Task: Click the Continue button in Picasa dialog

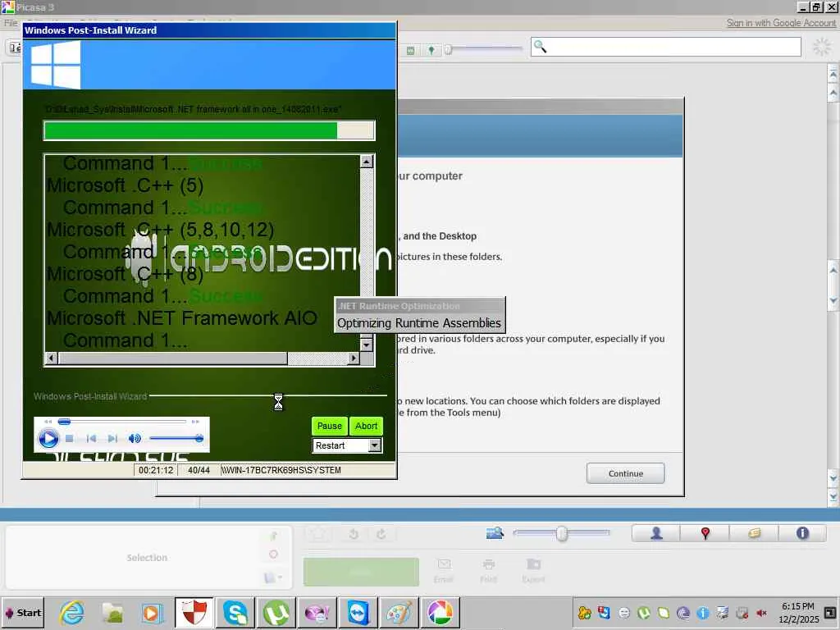Action: click(626, 473)
